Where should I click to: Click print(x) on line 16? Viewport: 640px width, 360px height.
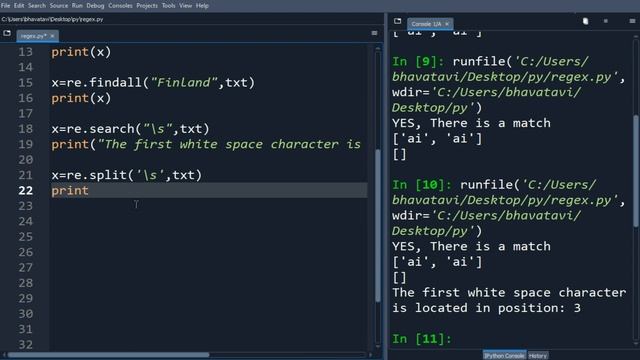pos(81,98)
